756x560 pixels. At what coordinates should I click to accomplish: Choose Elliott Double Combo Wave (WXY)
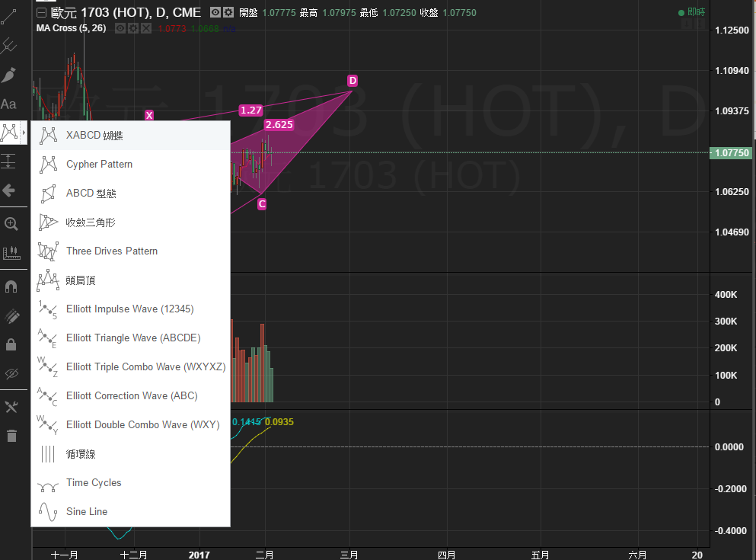pyautogui.click(x=131, y=425)
